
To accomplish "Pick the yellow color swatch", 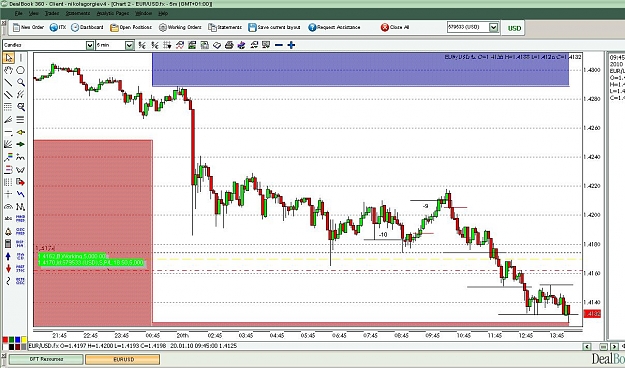I will [x=24, y=340].
